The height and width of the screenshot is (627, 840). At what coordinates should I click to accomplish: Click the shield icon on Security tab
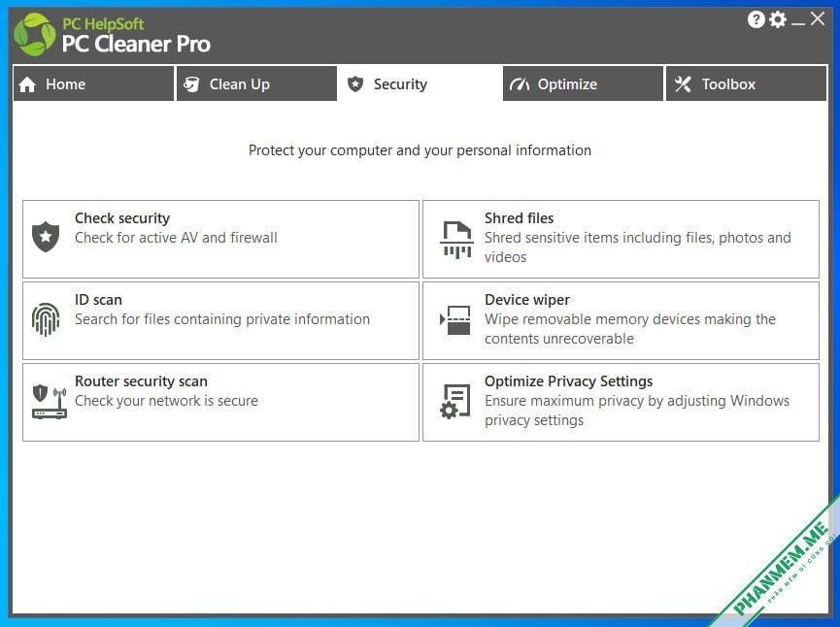point(355,84)
